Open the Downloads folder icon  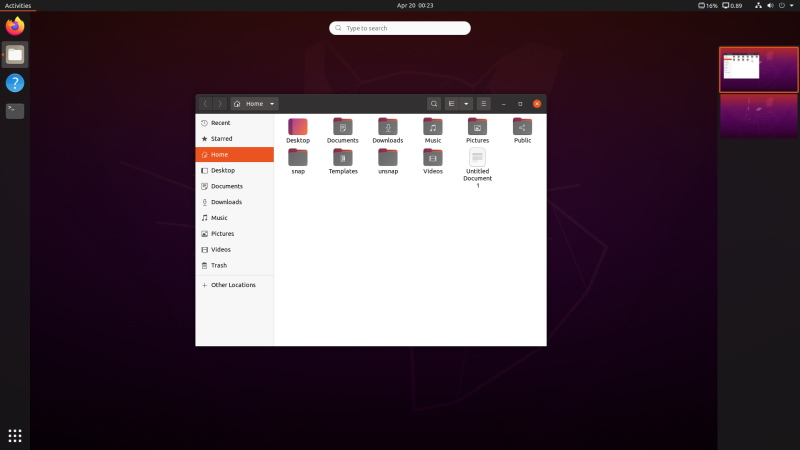[388, 127]
